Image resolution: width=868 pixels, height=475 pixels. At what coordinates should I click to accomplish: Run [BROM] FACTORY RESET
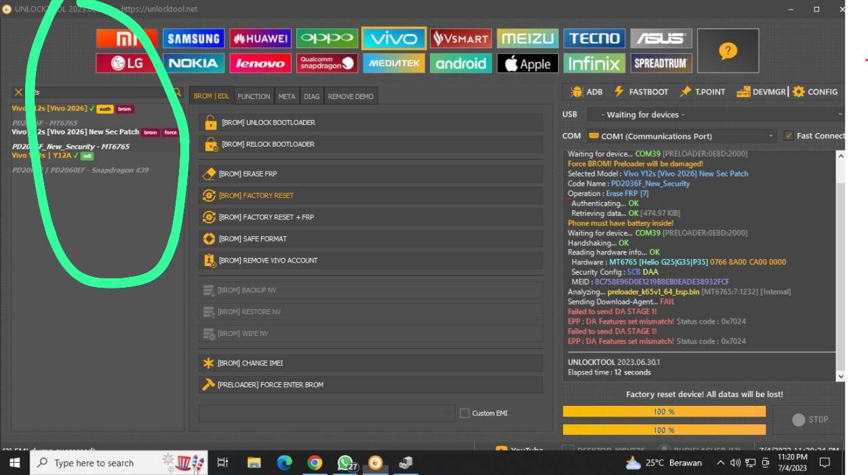(371, 195)
